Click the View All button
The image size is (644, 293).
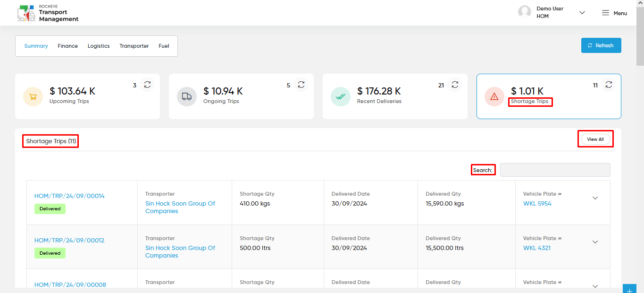595,139
